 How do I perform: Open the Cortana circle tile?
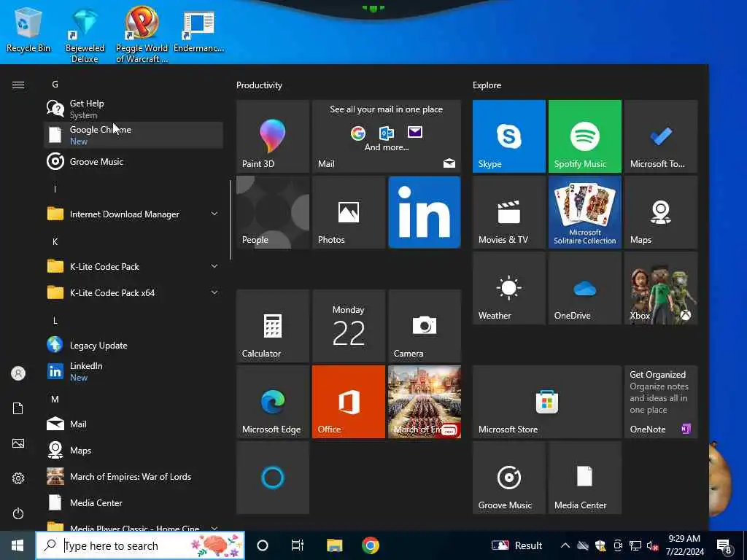(x=273, y=478)
